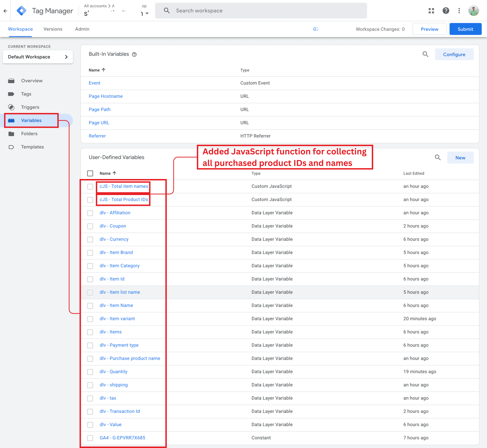Switch to the Versions tab
This screenshot has width=487, height=448.
pos(53,29)
